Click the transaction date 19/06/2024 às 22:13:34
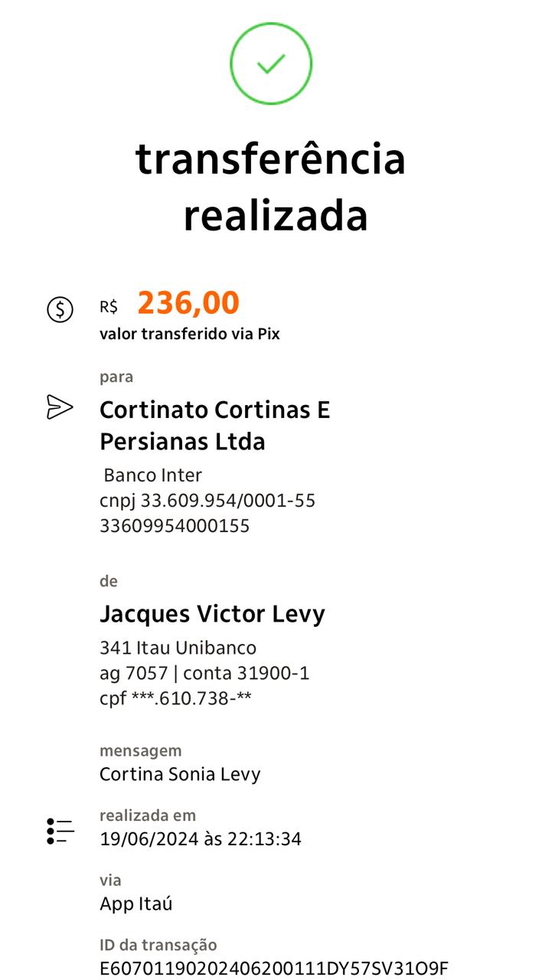 (x=201, y=839)
